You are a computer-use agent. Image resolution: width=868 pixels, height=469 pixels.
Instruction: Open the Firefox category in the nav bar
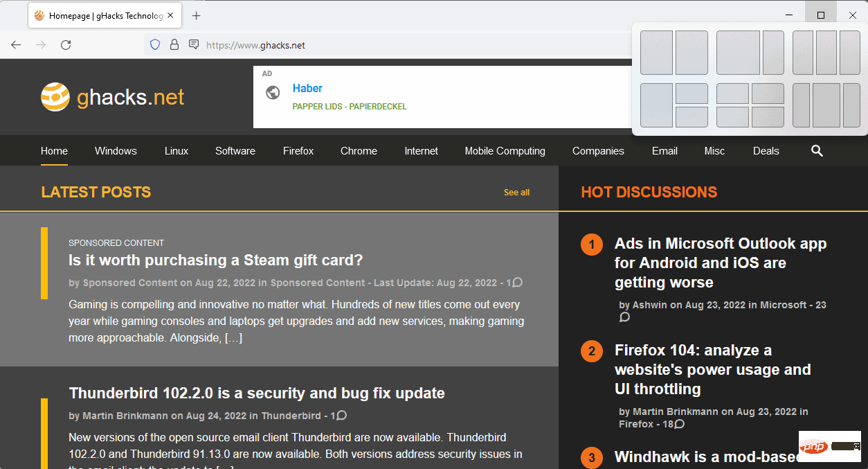(x=298, y=150)
